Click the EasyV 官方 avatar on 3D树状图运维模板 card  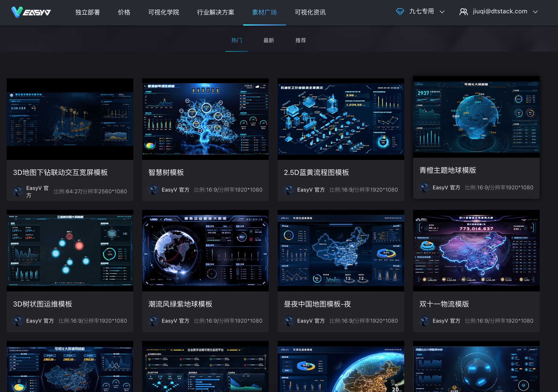[x=17, y=320]
